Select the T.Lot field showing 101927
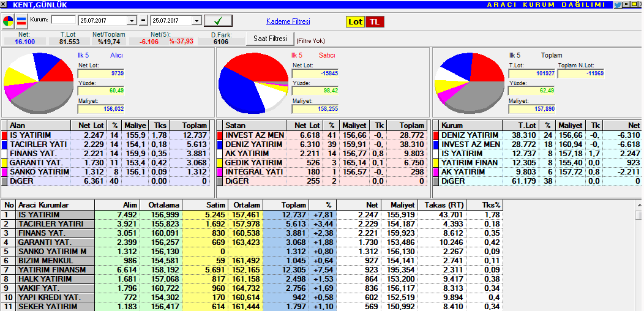 point(531,73)
